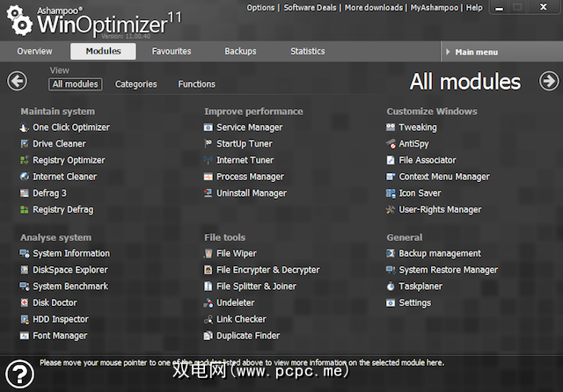The width and height of the screenshot is (563, 392).
Task: Switch view to Functions
Action: pyautogui.click(x=196, y=84)
